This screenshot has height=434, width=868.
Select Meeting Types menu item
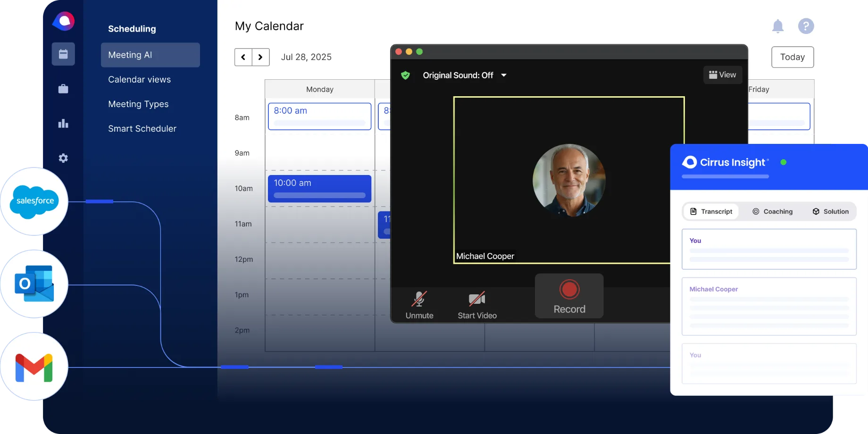pyautogui.click(x=138, y=104)
